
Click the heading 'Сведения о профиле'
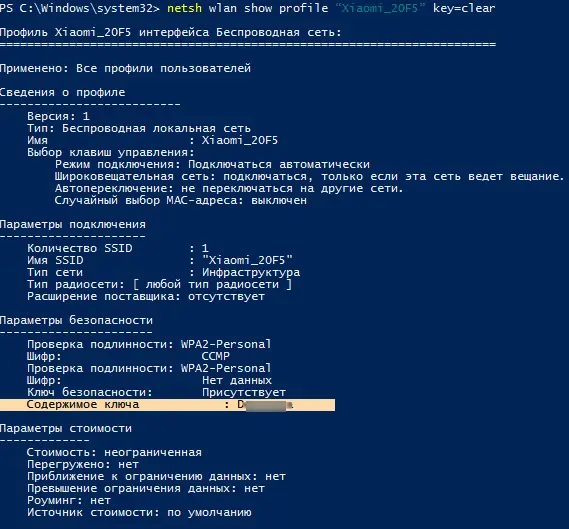pyautogui.click(x=62, y=93)
